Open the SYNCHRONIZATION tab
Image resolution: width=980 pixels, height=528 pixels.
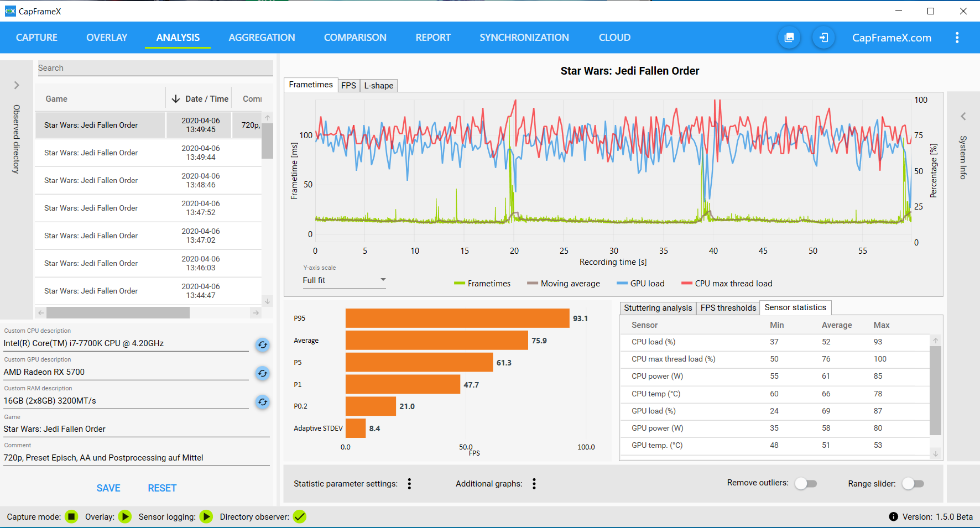(x=524, y=38)
